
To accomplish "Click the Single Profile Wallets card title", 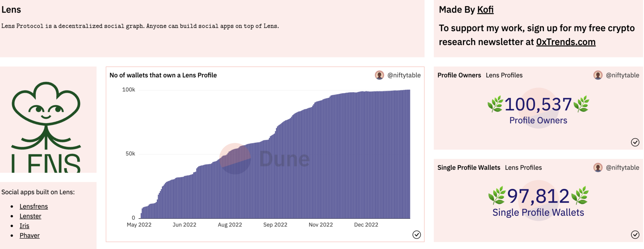I will pyautogui.click(x=469, y=168).
